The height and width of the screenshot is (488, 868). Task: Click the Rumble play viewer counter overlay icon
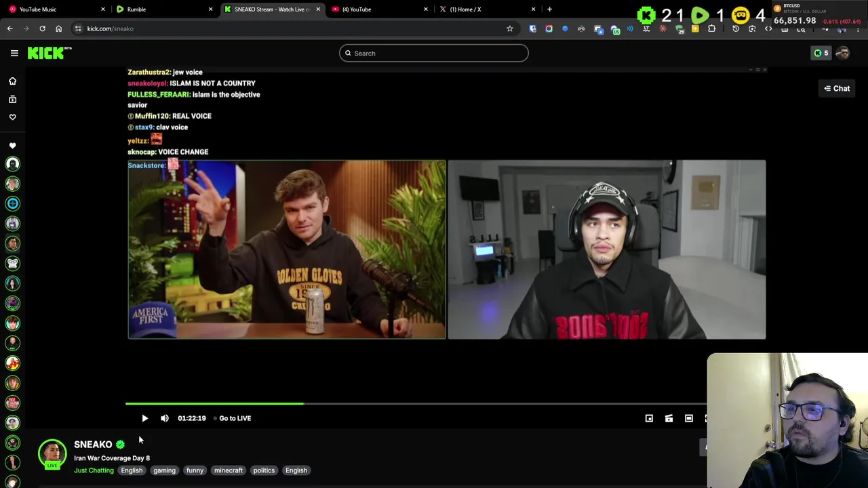pos(700,15)
